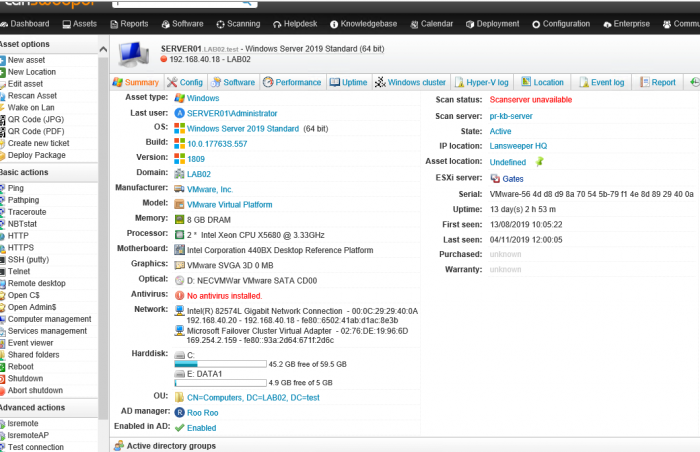
Task: Open the Helpdesk menu
Action: tap(295, 24)
